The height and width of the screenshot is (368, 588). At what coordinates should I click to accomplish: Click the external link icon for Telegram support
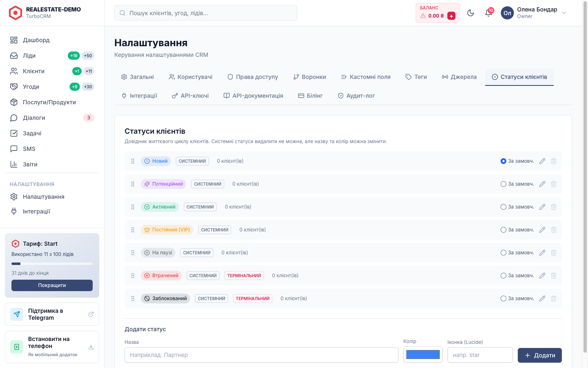click(91, 314)
